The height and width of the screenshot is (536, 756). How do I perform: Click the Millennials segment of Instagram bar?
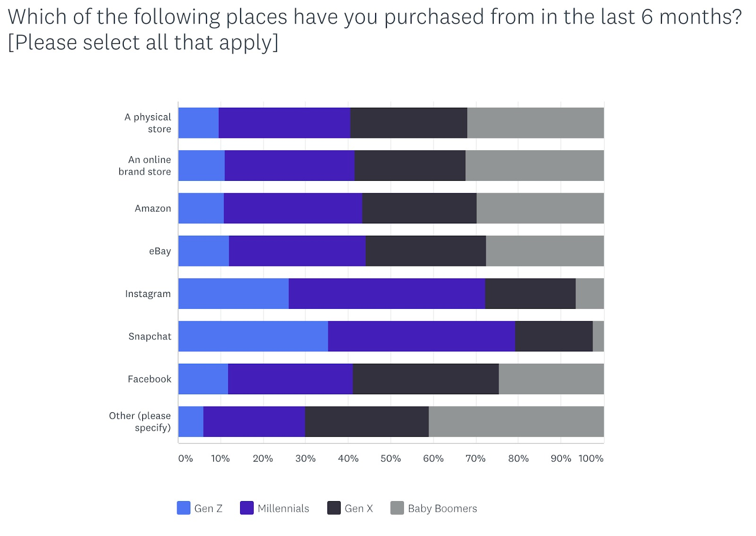tap(387, 294)
